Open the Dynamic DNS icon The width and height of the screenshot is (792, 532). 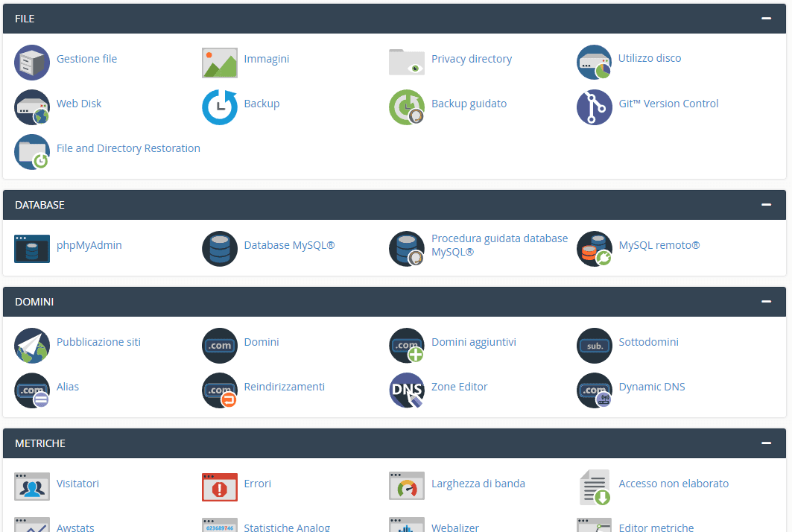[595, 390]
